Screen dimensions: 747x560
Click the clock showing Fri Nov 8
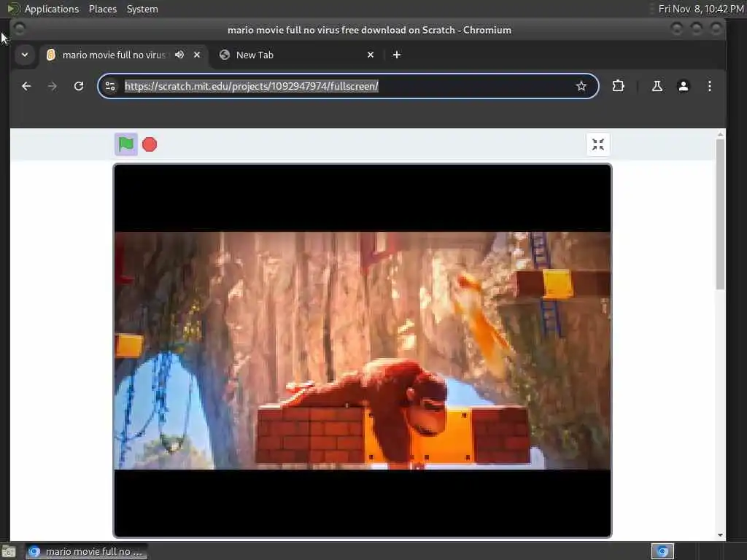click(x=701, y=9)
